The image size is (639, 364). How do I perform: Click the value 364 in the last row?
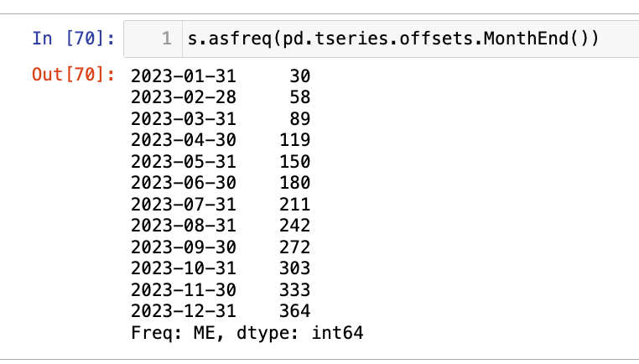294,312
